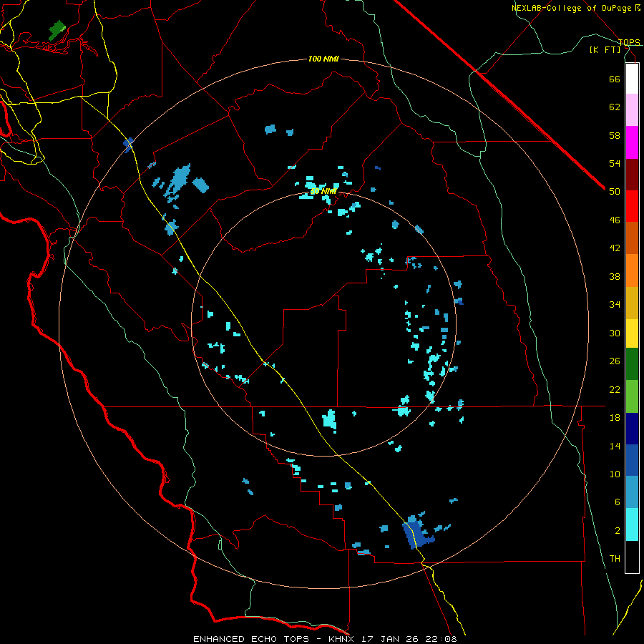Viewport: 644px width, 644px height.
Task: Click the green echo in top-left corner
Action: click(x=57, y=31)
